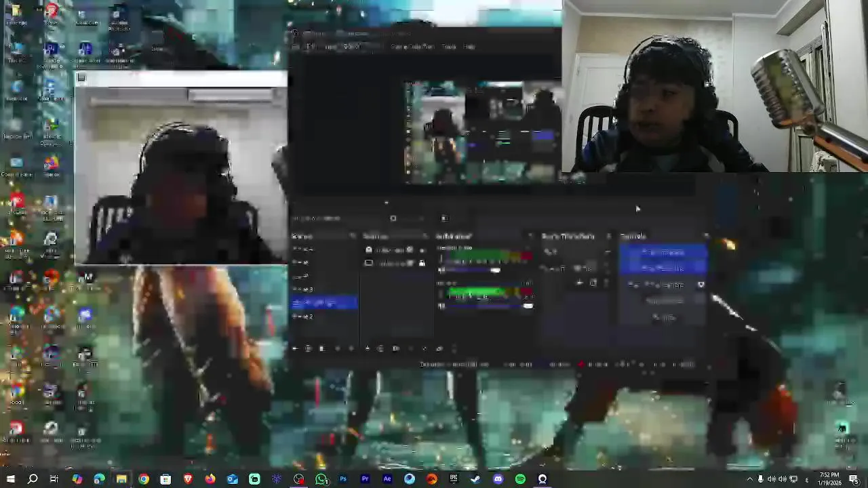Adjust the second audio mixer volume slider
Image resolution: width=868 pixels, height=488 pixels.
tap(489, 306)
